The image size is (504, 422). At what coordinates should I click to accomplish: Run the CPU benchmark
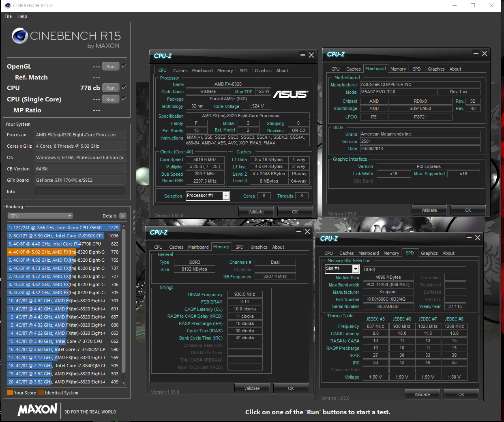coord(111,88)
